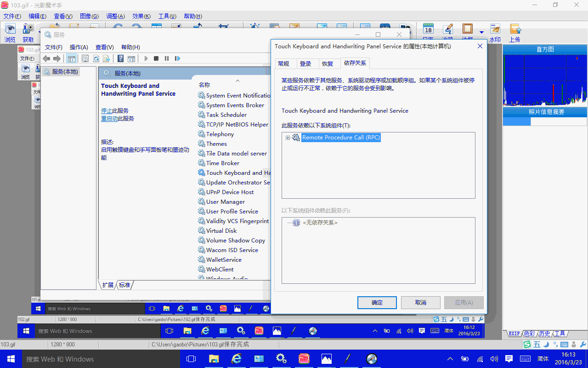The image size is (588, 368).
Task: Open the 边框 frame tool
Action: pos(468,29)
